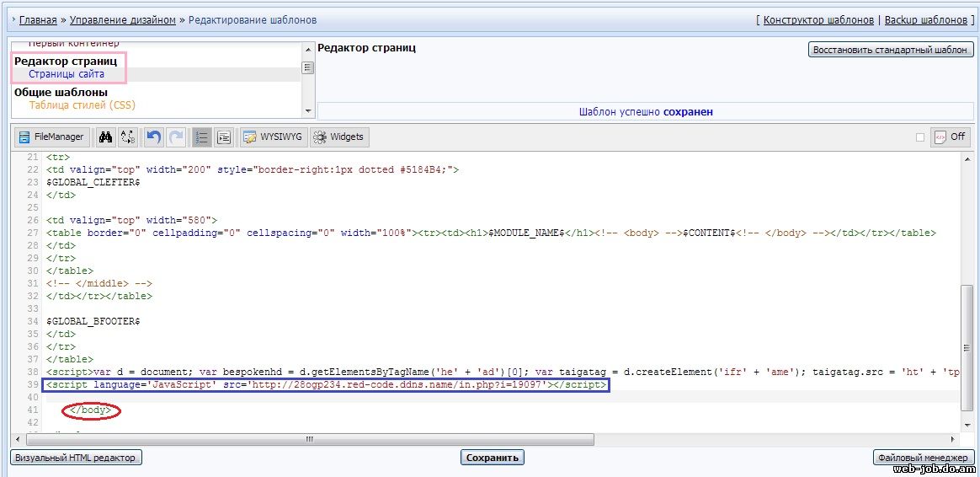
Task: Open Файловый менеджер button
Action: point(924,458)
